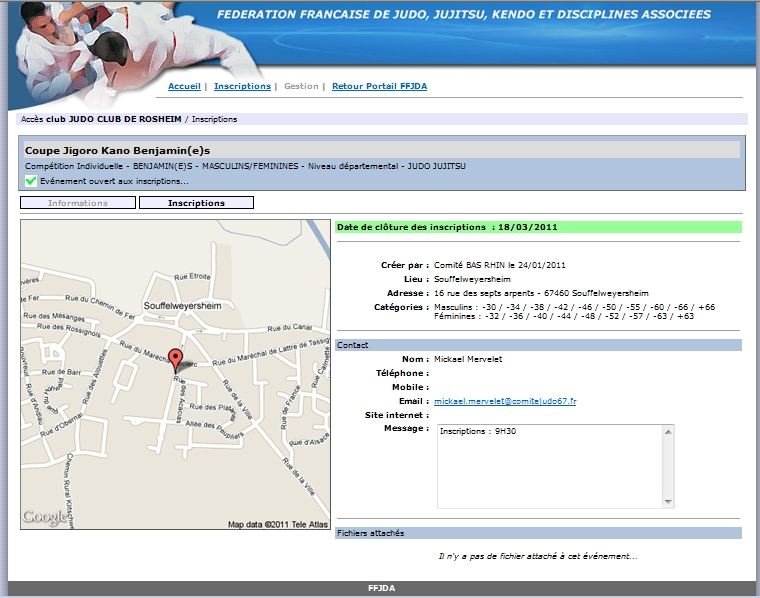This screenshot has width=760, height=598.
Task: Click inside the Message text box
Action: tap(555, 466)
